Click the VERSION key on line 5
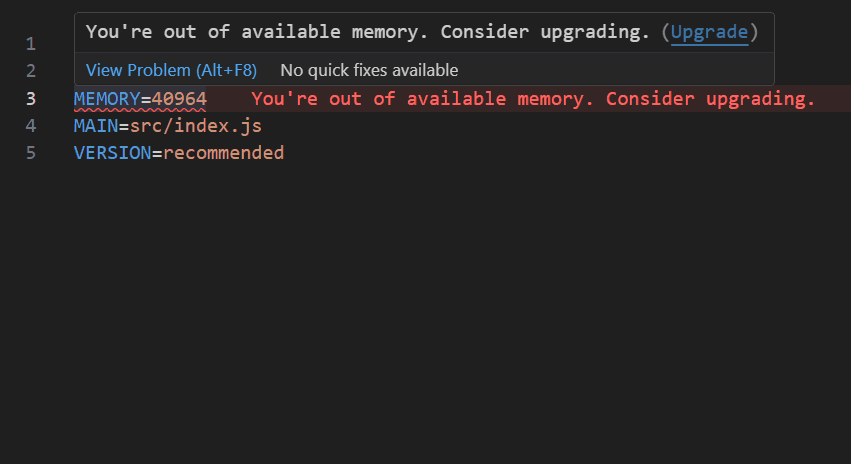The height and width of the screenshot is (464, 851). tap(112, 153)
